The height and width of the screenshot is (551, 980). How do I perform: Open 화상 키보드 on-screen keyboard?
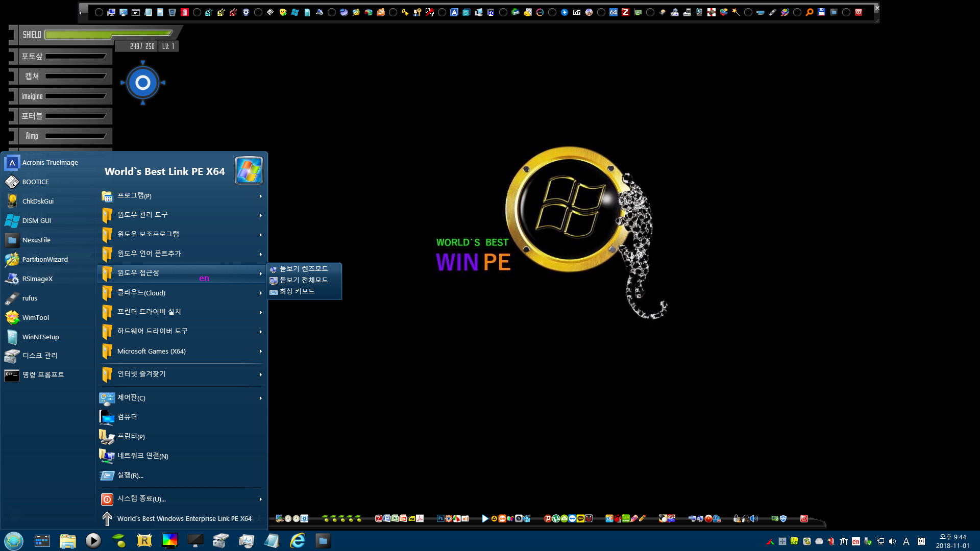(x=304, y=291)
